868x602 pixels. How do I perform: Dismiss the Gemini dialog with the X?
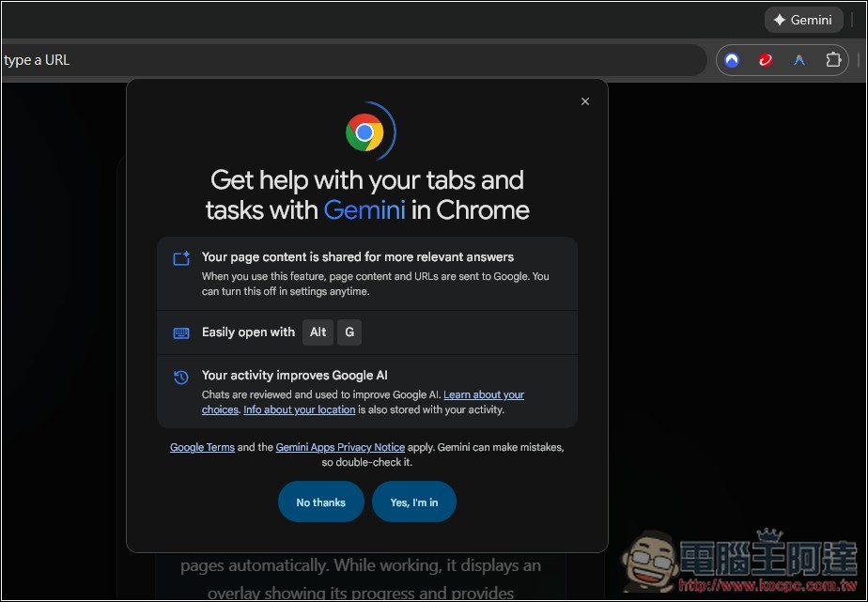pos(584,100)
